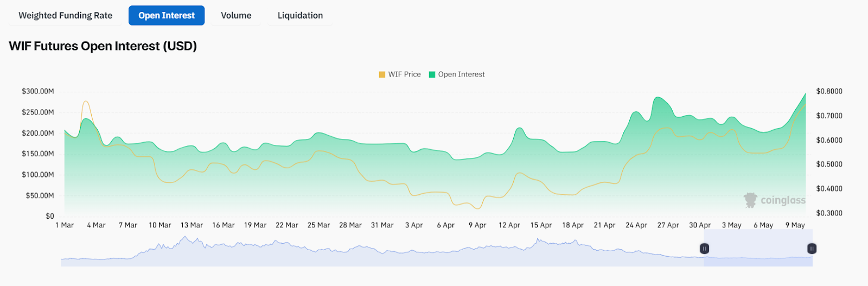Click the 10 Mar date axis label
Screen dimensions: 868x286
pos(159,225)
